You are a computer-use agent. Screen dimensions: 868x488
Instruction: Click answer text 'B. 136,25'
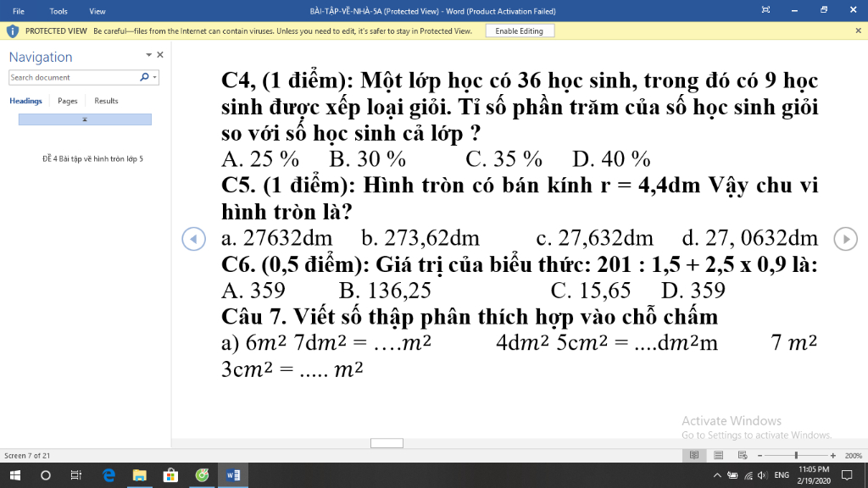click(385, 291)
